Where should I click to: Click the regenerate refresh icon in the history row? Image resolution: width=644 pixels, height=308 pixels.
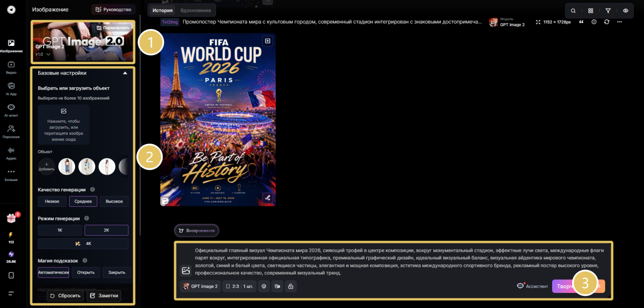coord(607,22)
